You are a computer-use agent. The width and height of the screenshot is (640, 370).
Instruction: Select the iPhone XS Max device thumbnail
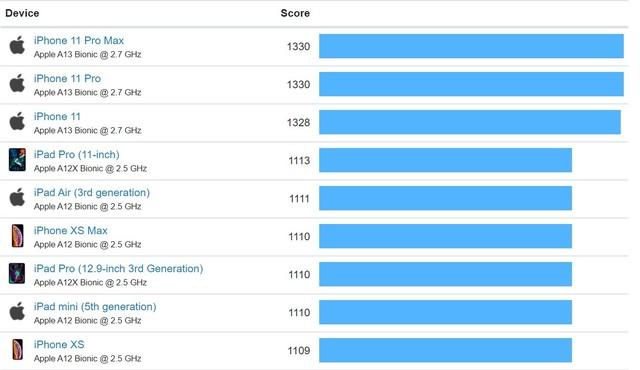[18, 235]
